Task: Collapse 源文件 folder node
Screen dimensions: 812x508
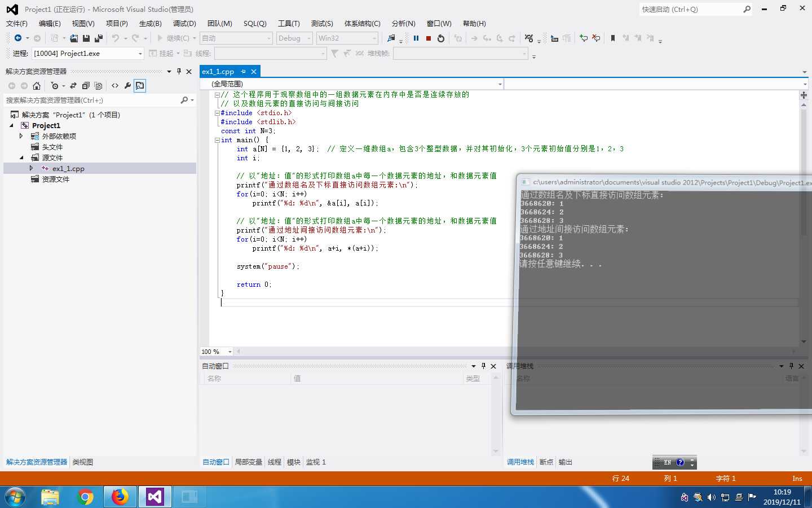Action: [21, 157]
